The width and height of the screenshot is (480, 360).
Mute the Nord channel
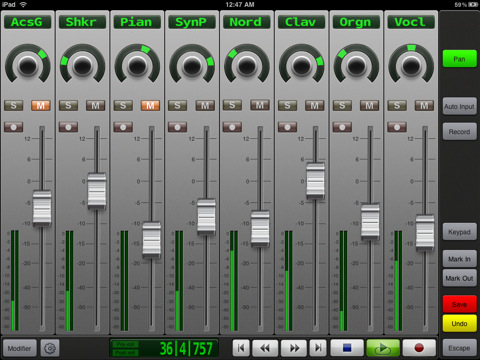click(x=260, y=105)
